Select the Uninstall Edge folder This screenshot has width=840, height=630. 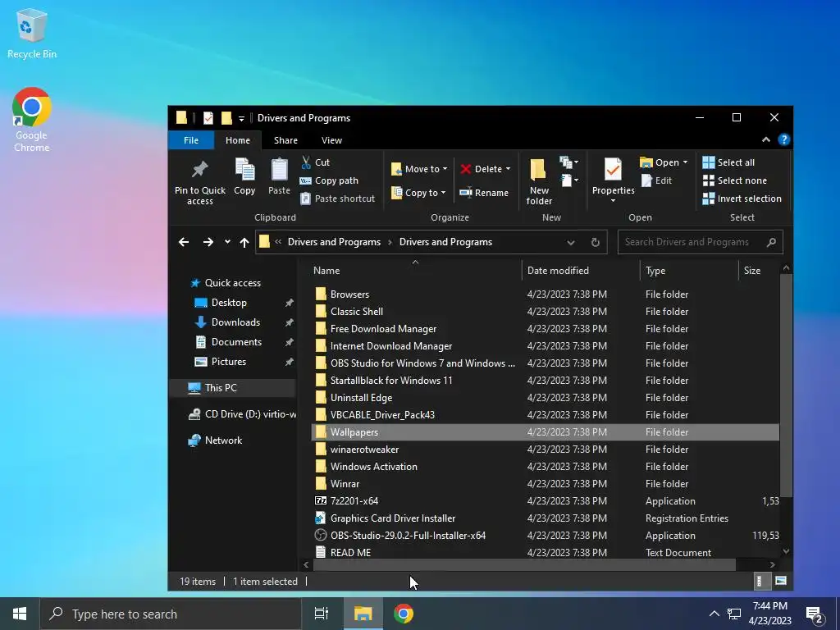point(545,398)
